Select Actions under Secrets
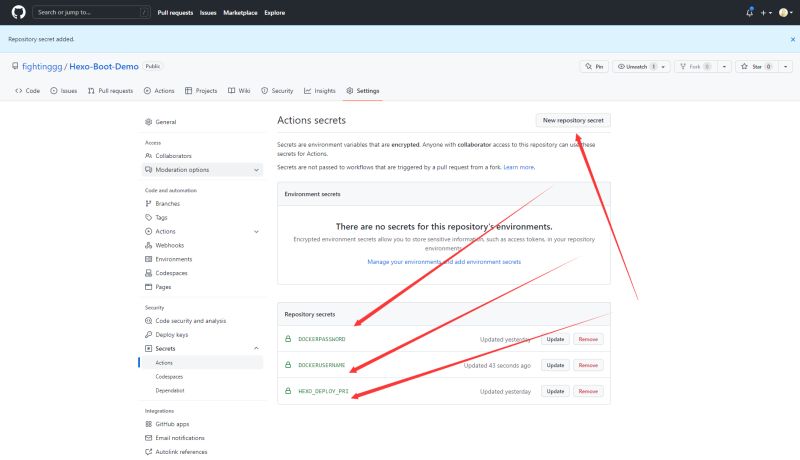 click(202, 363)
